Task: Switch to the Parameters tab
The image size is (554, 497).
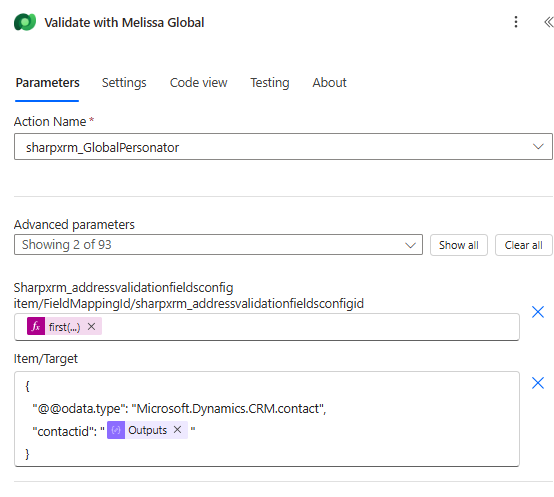Action: click(x=47, y=83)
